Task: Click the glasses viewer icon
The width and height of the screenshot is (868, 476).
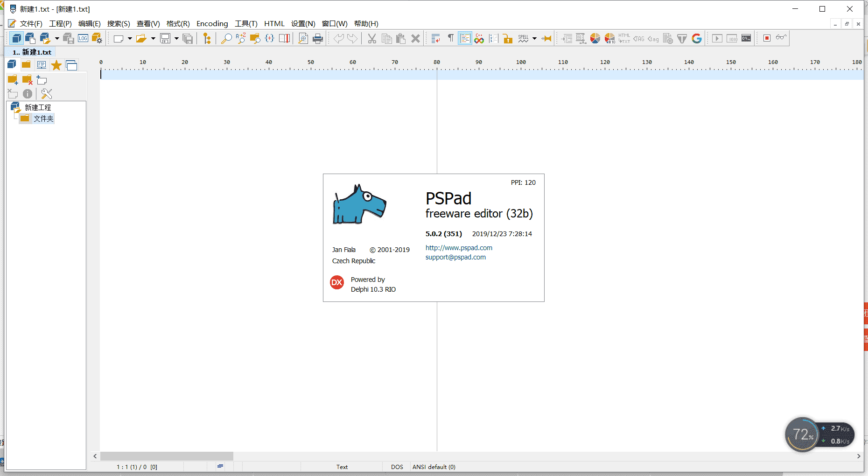Action: 781,37
